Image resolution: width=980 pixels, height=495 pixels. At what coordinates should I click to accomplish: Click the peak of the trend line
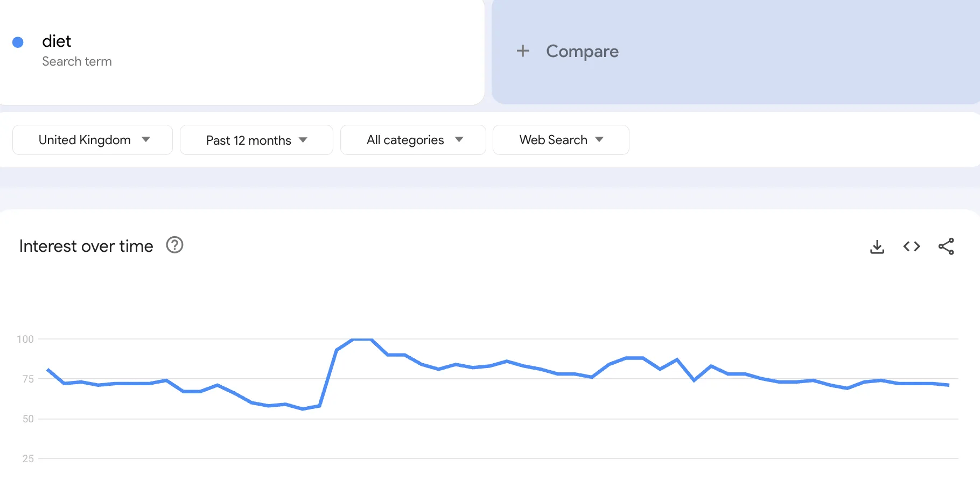point(362,340)
